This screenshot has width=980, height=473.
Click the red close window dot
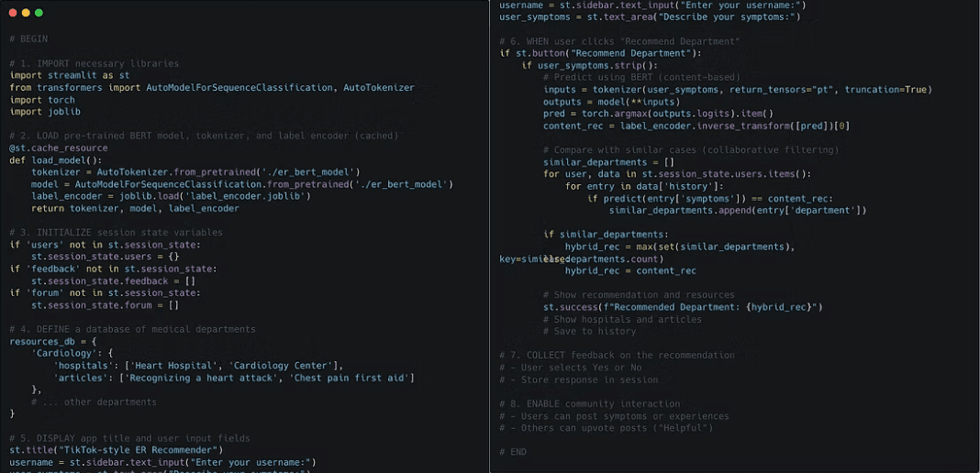click(x=13, y=13)
